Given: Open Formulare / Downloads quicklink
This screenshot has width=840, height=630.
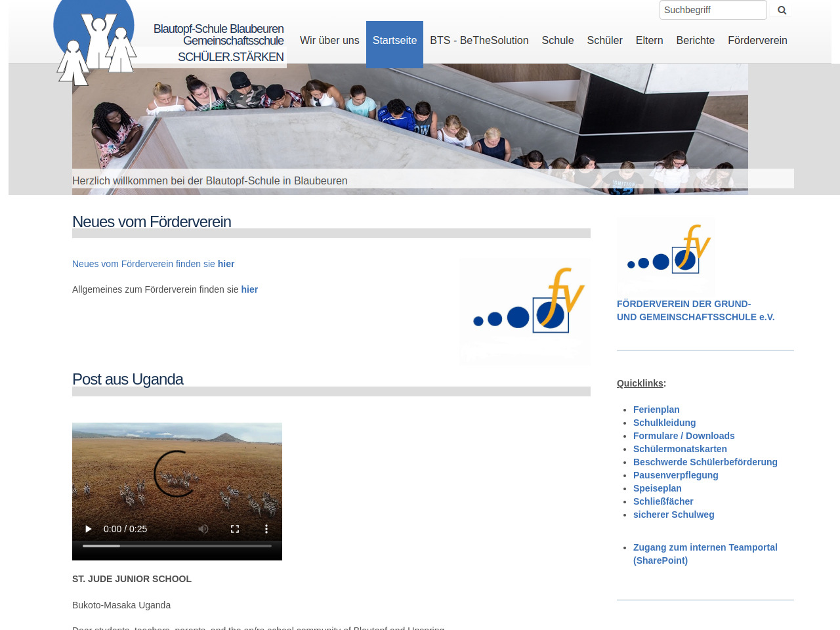Looking at the screenshot, I should (x=683, y=436).
